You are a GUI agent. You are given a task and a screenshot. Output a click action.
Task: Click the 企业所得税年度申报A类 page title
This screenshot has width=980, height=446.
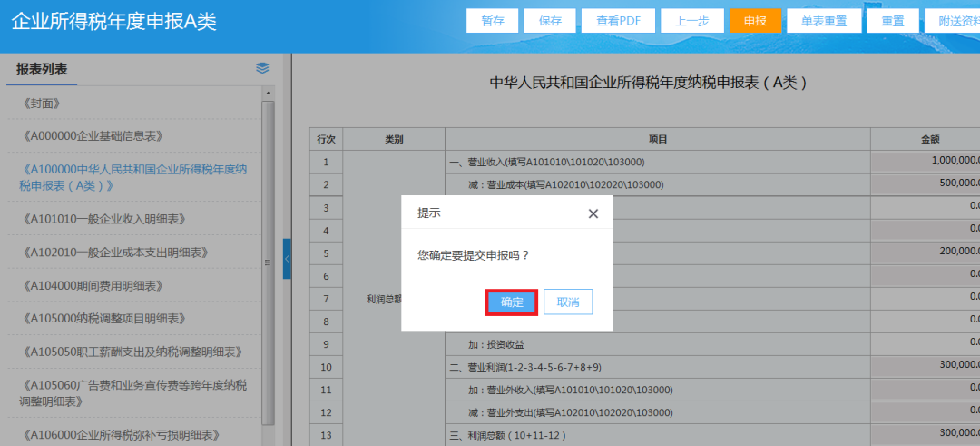coord(113,21)
